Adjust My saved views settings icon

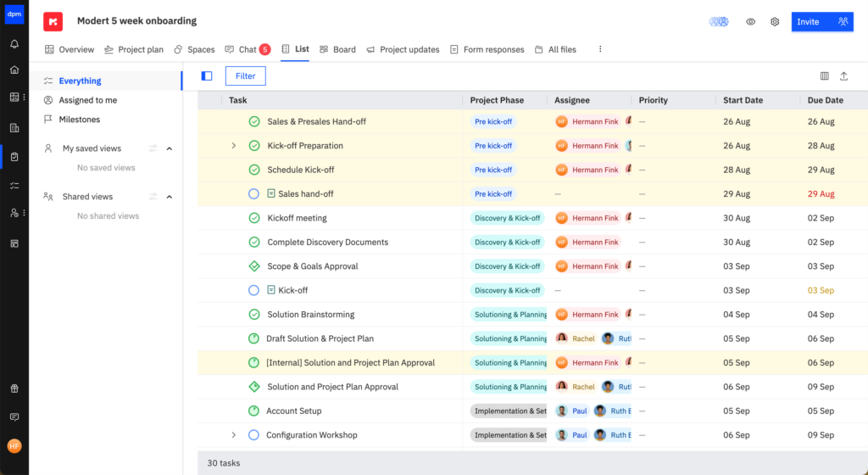[x=153, y=148]
